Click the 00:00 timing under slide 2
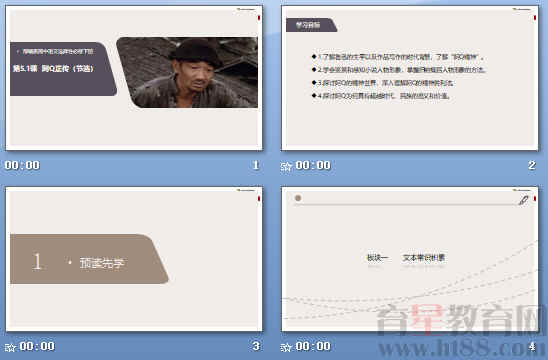Image resolution: width=548 pixels, height=360 pixels. tap(313, 165)
